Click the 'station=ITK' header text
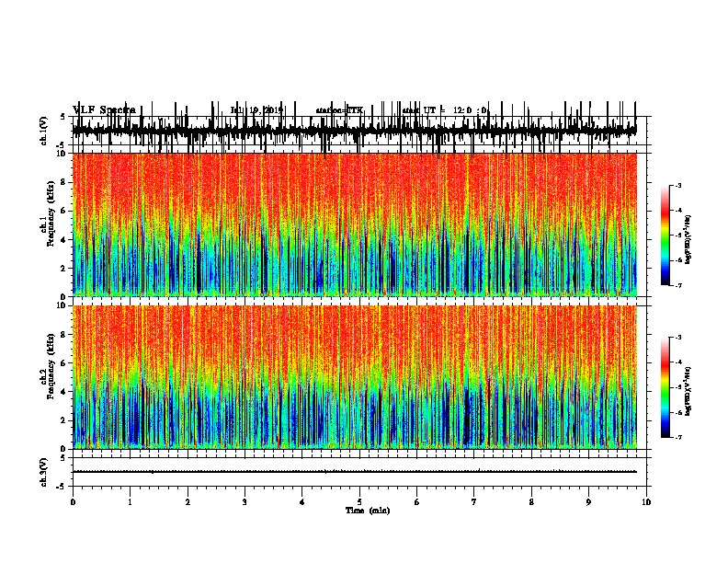This screenshot has width=728, height=563. click(339, 110)
